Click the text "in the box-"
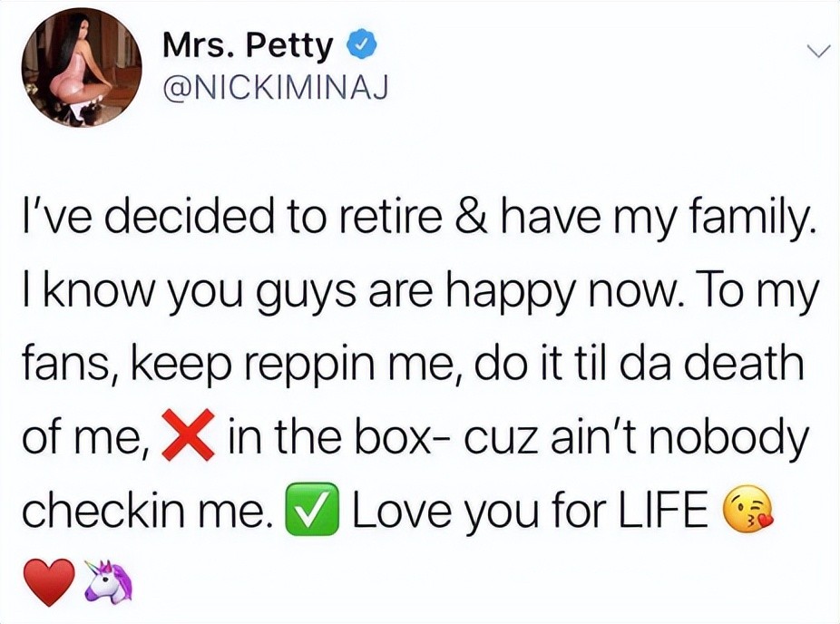The width and height of the screenshot is (840, 624). pyautogui.click(x=330, y=442)
